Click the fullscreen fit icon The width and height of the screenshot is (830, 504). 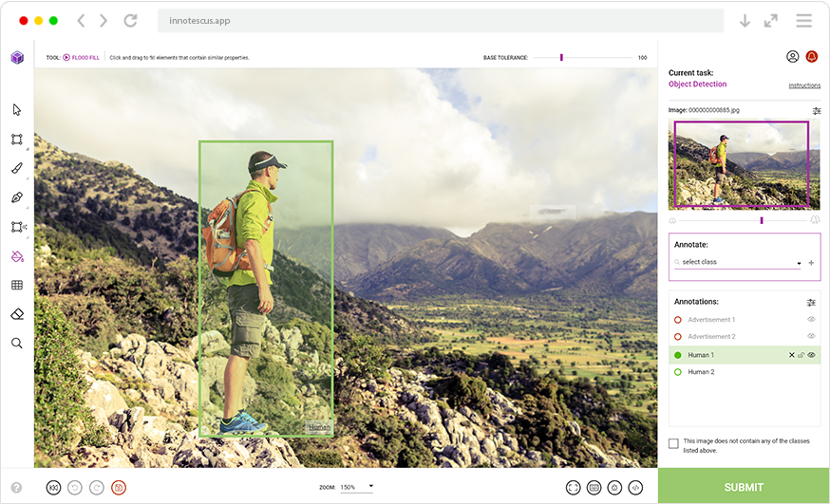point(573,487)
